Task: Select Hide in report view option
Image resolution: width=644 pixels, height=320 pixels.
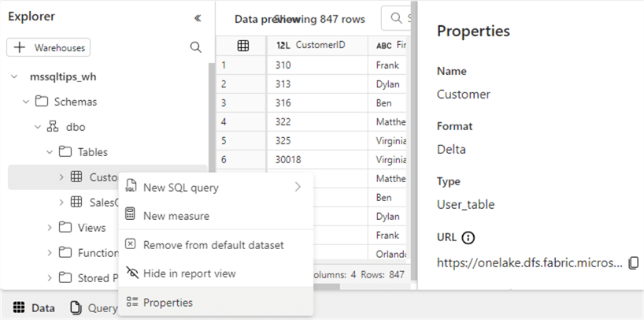Action: 189,273
